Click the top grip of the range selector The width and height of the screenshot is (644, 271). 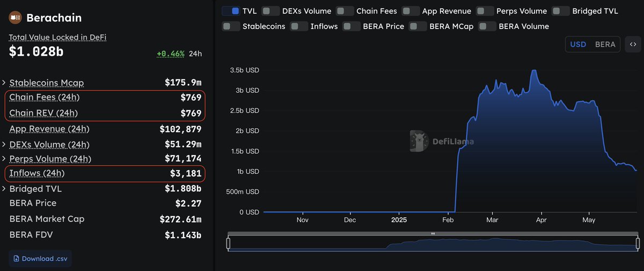click(x=433, y=233)
